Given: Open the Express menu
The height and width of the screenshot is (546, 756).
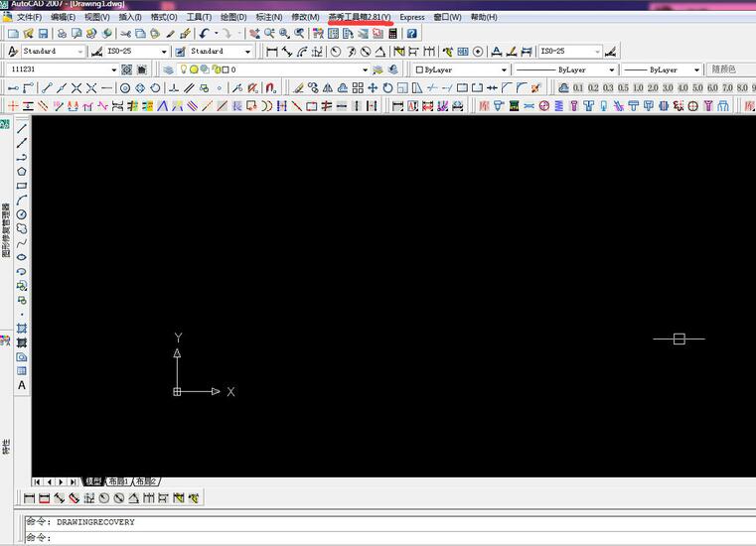Looking at the screenshot, I should pos(411,17).
